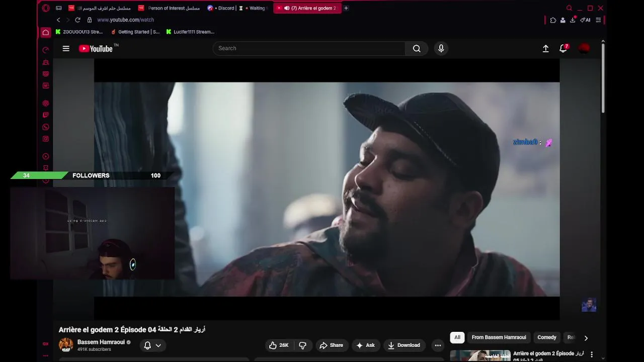Open the Getting Started bookmark

135,32
